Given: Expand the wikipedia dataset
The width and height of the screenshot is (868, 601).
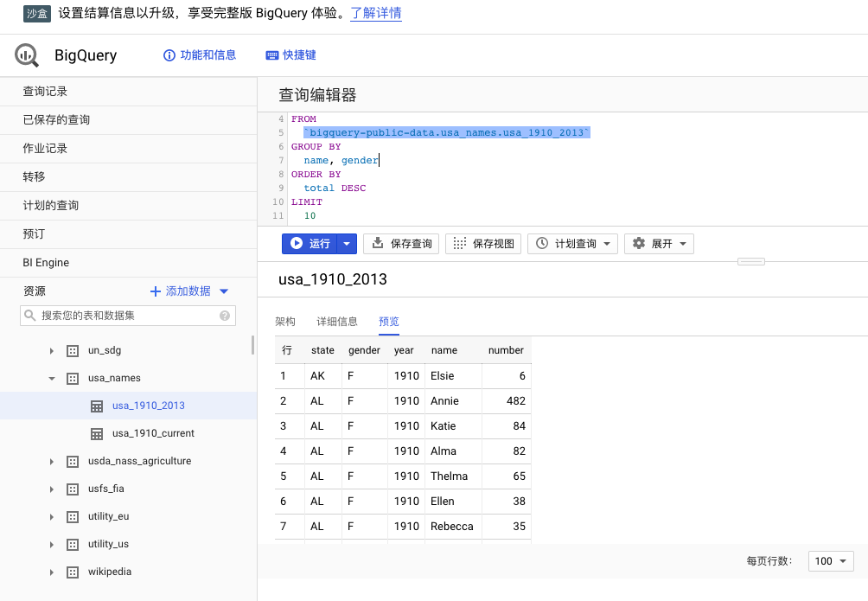Looking at the screenshot, I should click(52, 572).
